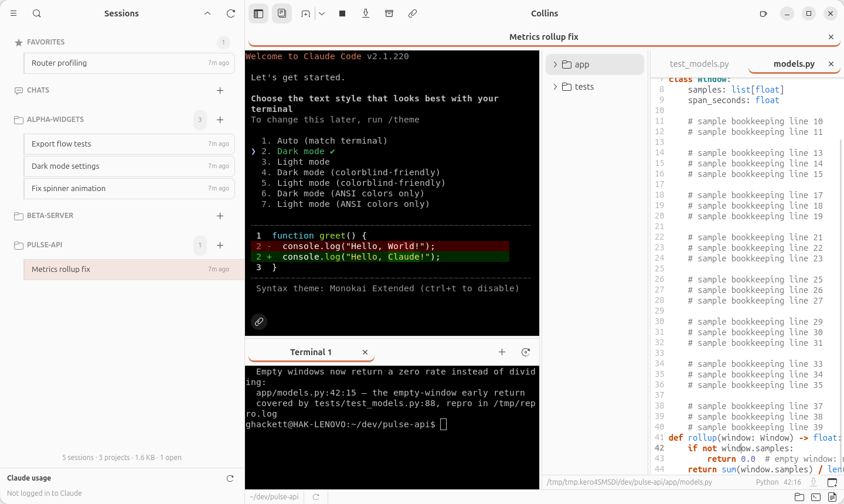Open the Export flow tests session
The height and width of the screenshot is (504, 844).
coord(130,144)
